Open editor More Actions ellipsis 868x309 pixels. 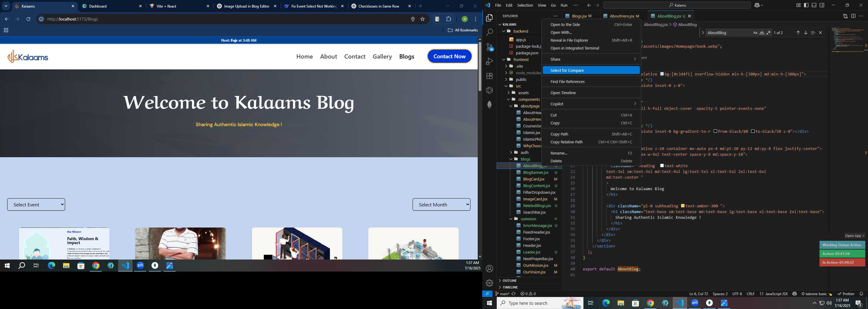point(861,16)
